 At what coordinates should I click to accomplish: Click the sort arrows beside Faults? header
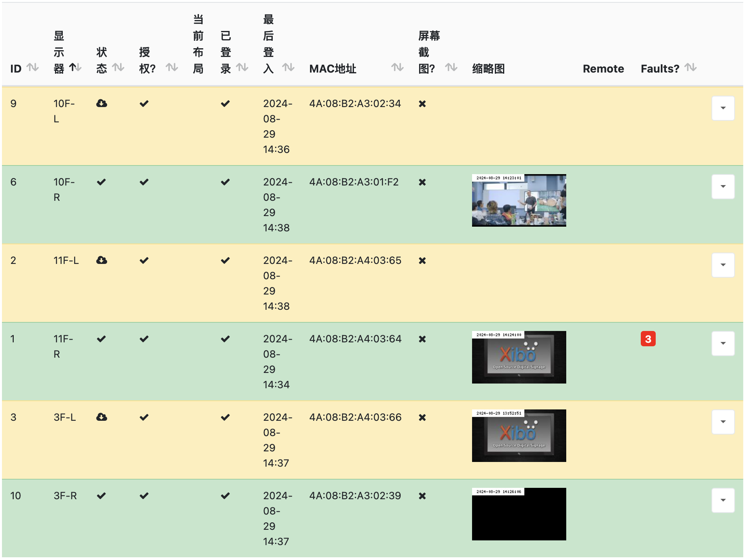tap(691, 67)
